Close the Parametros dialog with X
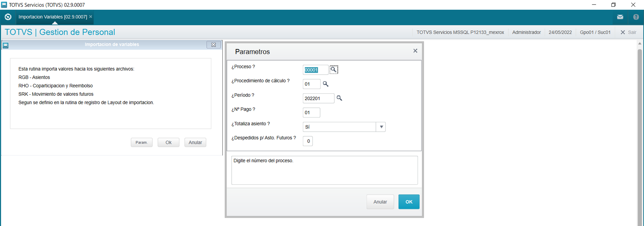The image size is (644, 226). tap(415, 51)
